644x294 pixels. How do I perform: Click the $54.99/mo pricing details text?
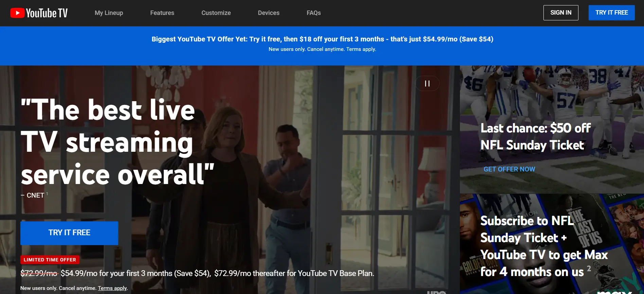(197, 273)
